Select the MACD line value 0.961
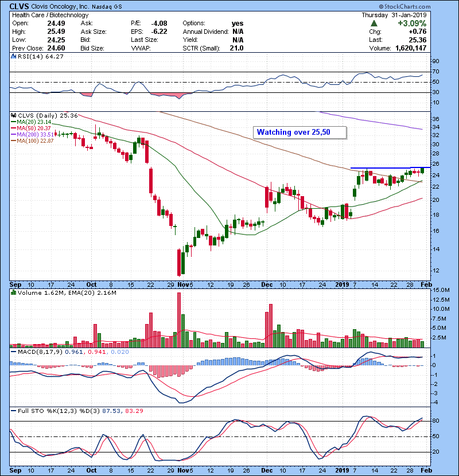Image resolution: width=459 pixels, height=476 pixels. point(74,352)
